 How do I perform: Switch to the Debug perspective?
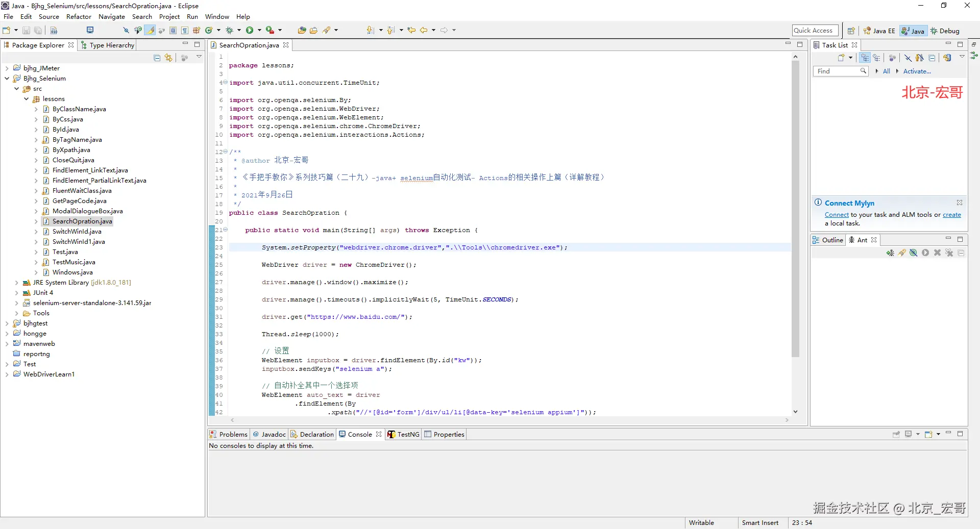coord(945,31)
